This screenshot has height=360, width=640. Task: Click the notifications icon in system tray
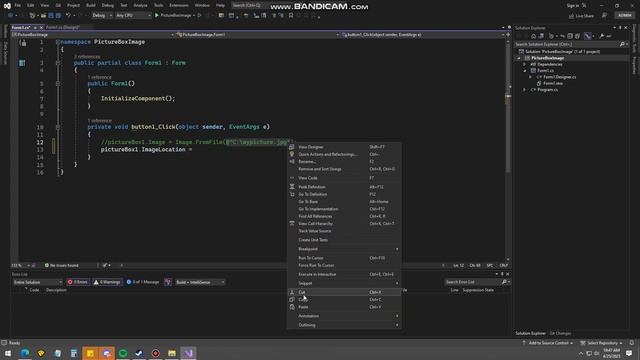tap(629, 353)
